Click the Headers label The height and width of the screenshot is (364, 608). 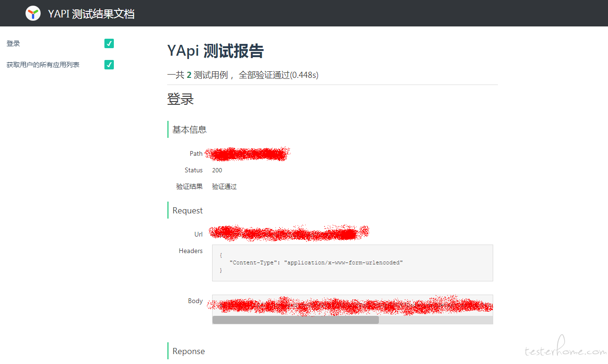point(191,251)
